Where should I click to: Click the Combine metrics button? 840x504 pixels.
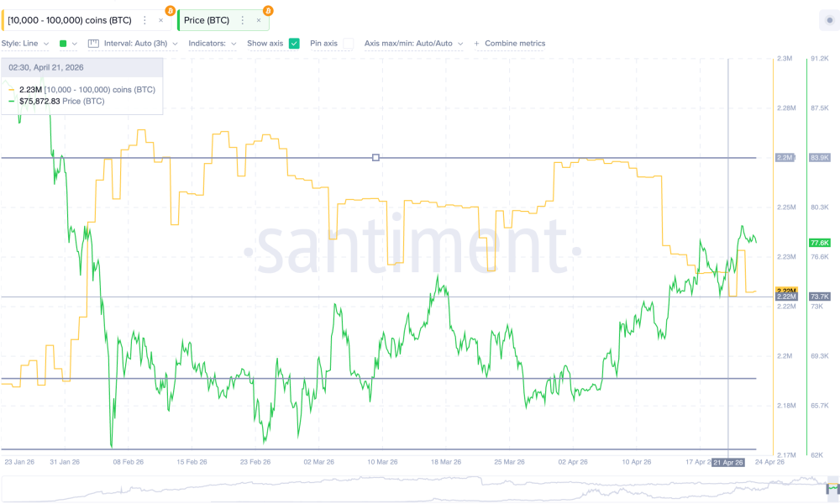coord(514,44)
